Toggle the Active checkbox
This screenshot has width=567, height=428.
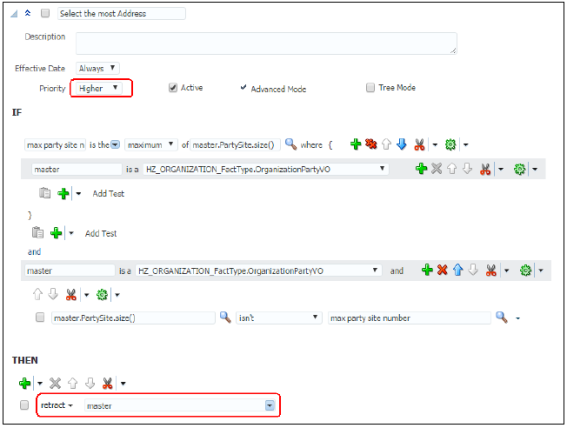pyautogui.click(x=173, y=87)
